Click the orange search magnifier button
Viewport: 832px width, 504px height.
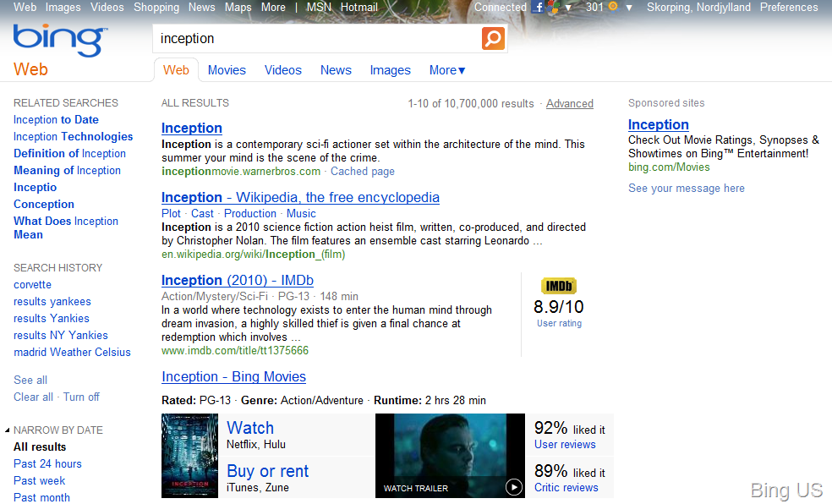point(493,38)
